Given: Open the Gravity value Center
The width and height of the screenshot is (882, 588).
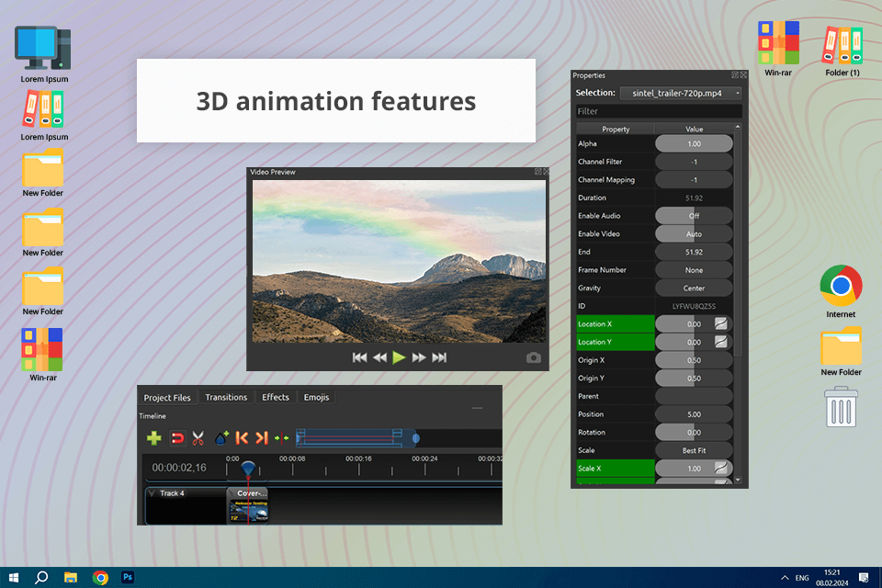Looking at the screenshot, I should [x=694, y=288].
